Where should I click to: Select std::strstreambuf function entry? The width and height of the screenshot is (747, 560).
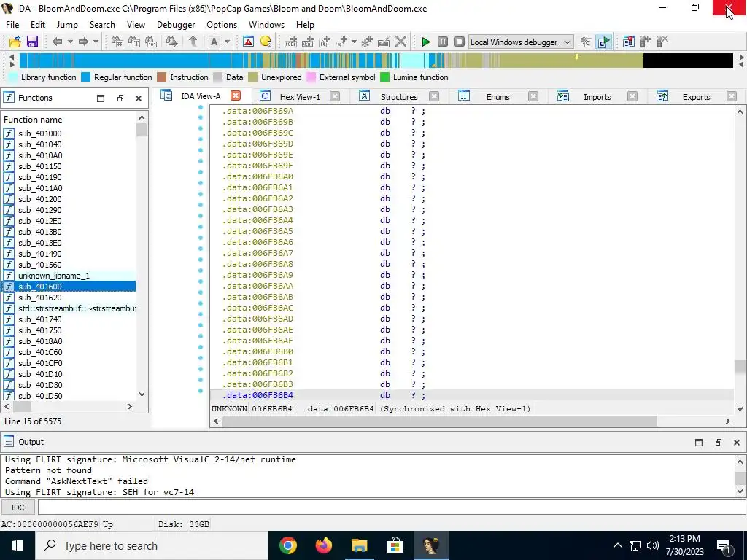(69, 308)
